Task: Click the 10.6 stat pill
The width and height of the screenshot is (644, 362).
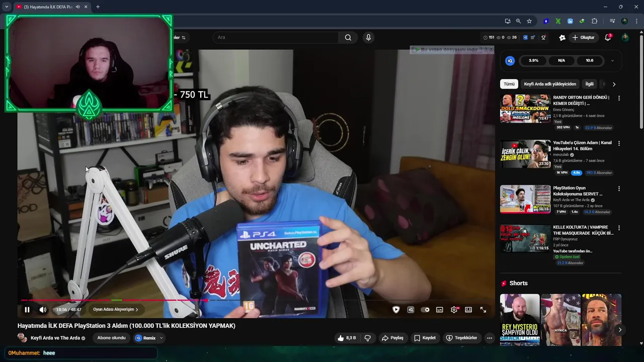Action: pos(590,60)
